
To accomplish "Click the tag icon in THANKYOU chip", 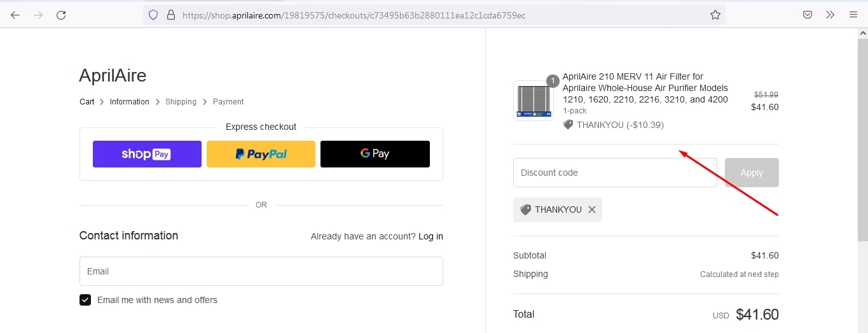I will (525, 209).
